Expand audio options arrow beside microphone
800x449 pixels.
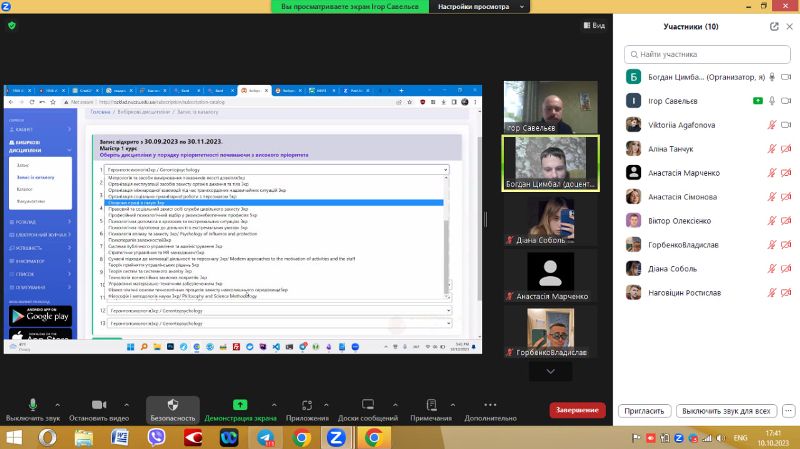(56, 402)
